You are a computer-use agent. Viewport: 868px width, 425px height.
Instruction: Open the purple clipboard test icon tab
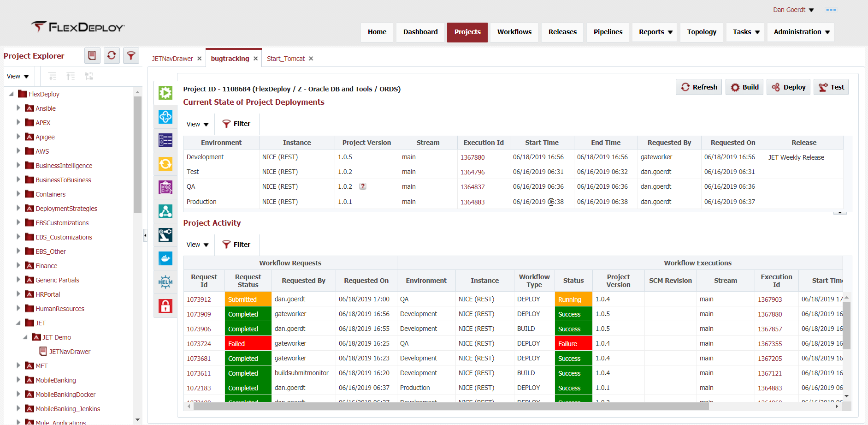(x=165, y=187)
